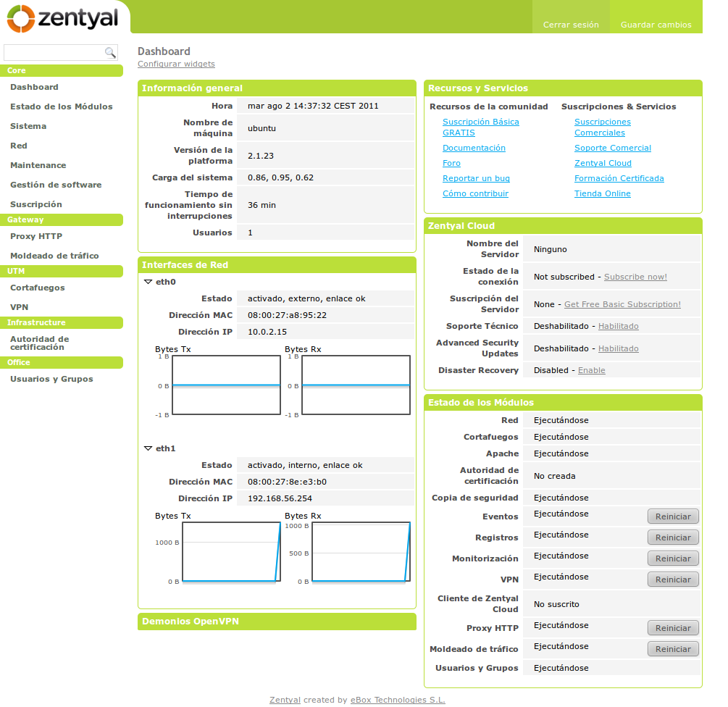
Task: Open Foro link
Action: click(x=451, y=163)
